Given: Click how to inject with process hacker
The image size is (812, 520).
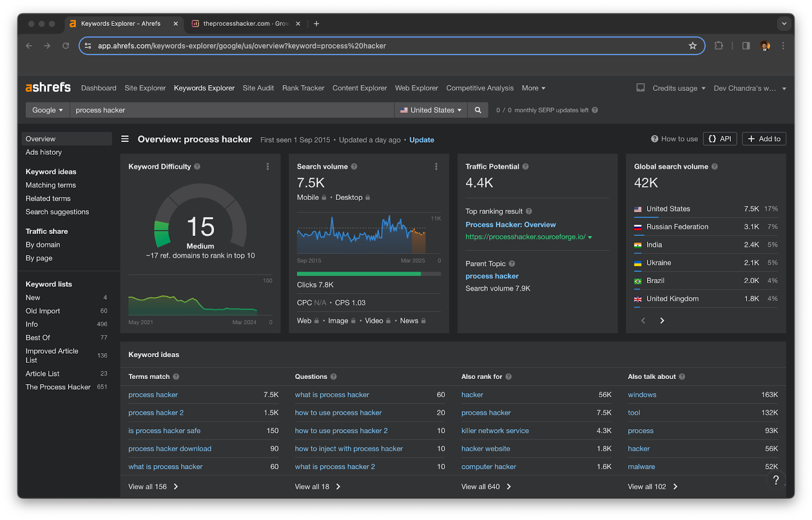Looking at the screenshot, I should pos(349,448).
